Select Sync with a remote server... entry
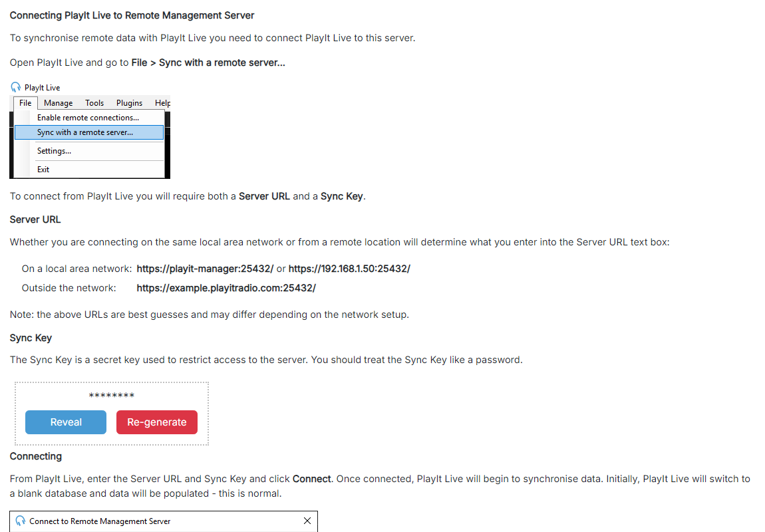Screen dimensions: 765x532 click(89, 132)
